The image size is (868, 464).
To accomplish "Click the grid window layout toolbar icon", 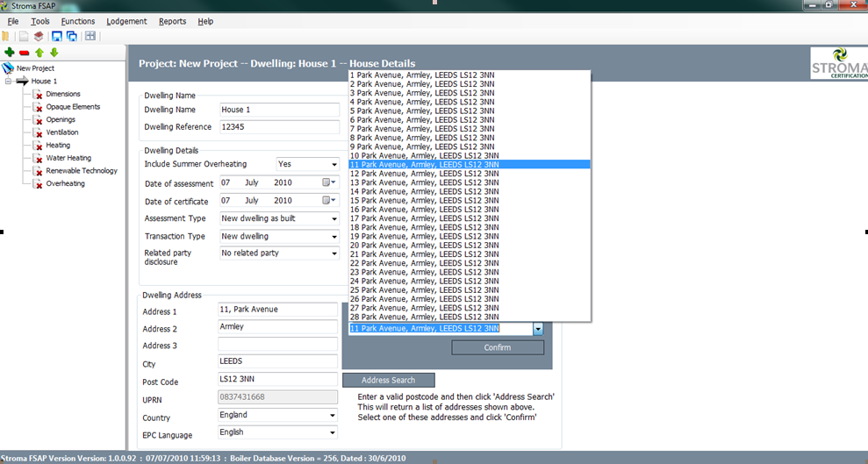I will tap(90, 36).
